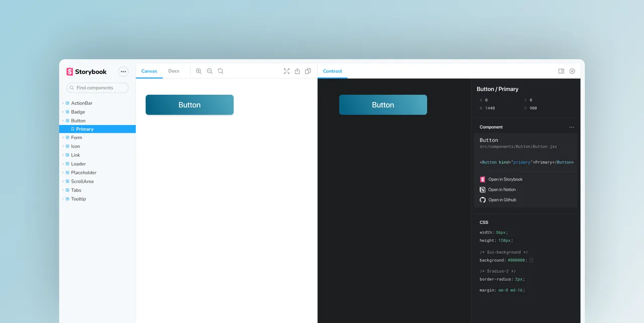Collapse the Button component arrow
The width and height of the screenshot is (644, 323).
pyautogui.click(x=63, y=121)
